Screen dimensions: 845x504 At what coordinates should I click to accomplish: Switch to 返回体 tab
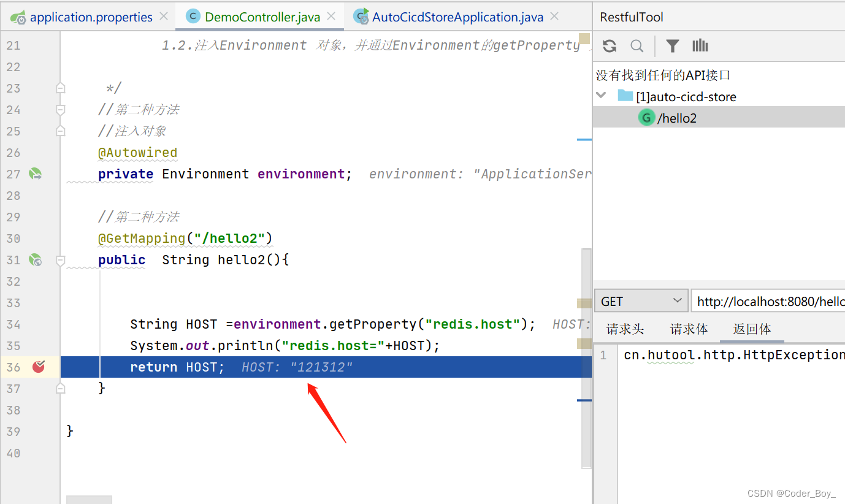[752, 329]
